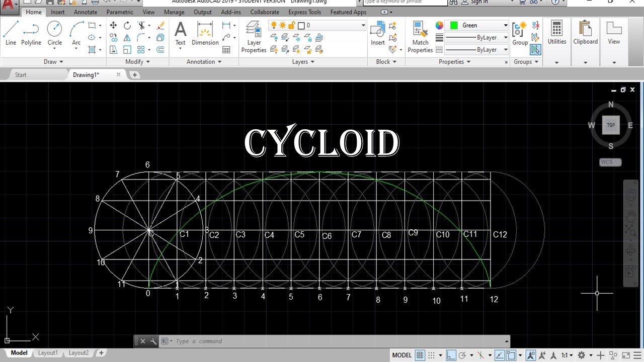Click the object color wheel icon
Viewport: 644px width, 362px height.
[x=439, y=25]
